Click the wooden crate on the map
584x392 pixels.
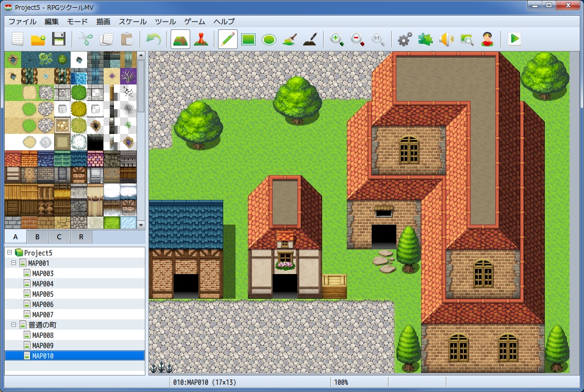pos(335,286)
